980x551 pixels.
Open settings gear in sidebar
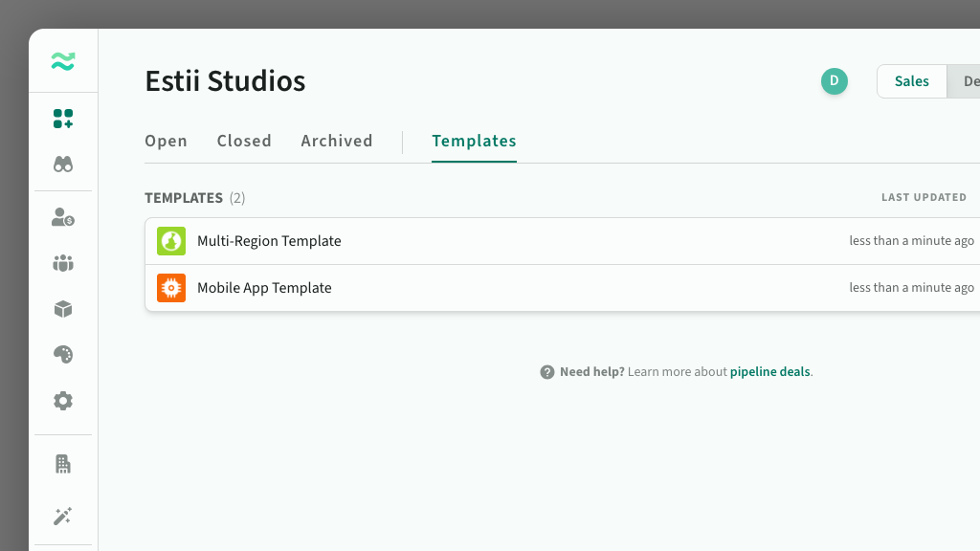point(63,401)
